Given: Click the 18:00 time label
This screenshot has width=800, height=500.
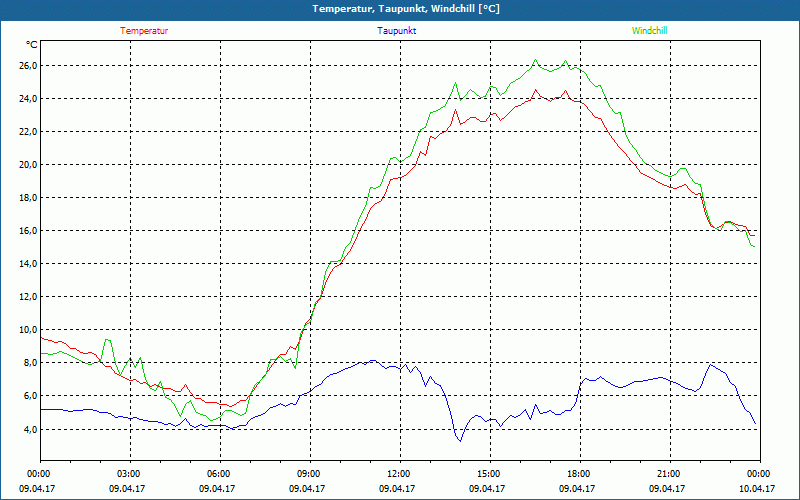Looking at the screenshot, I should (x=580, y=474).
